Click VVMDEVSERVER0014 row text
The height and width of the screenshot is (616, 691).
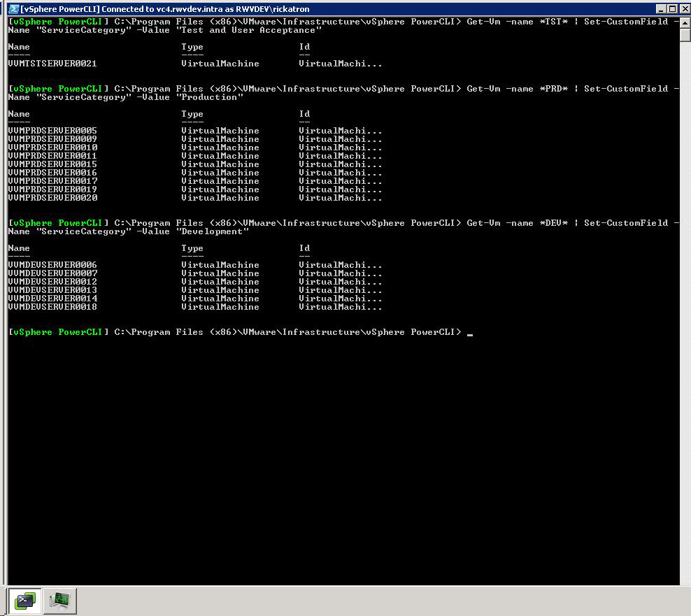click(52, 299)
